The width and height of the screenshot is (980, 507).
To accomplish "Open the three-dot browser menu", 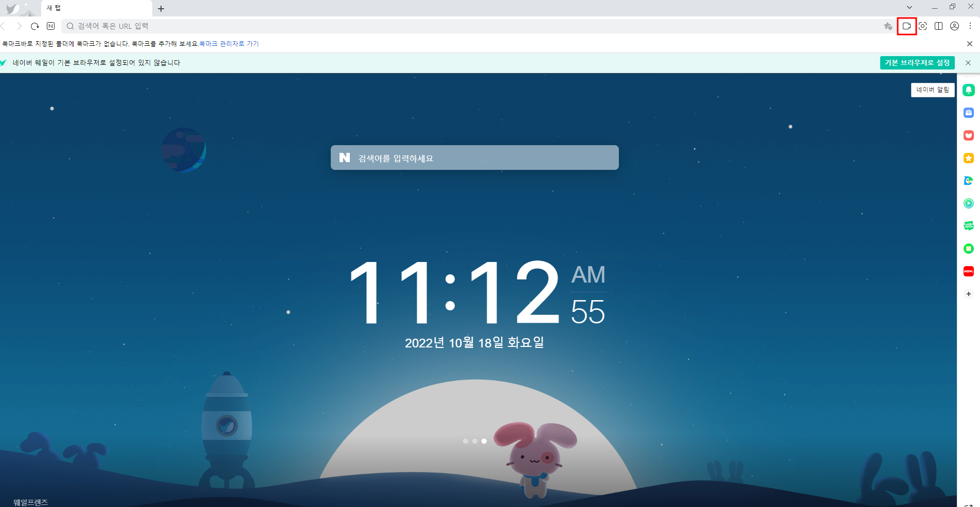I will [970, 26].
